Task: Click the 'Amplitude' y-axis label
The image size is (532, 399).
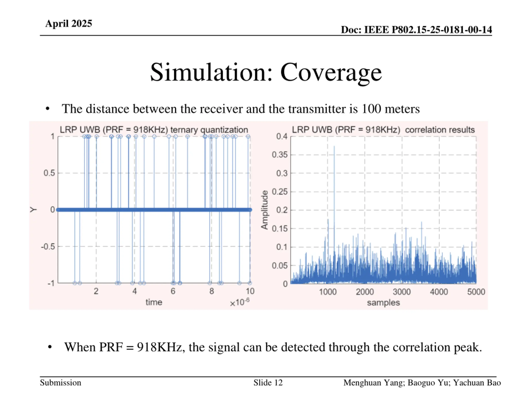Action: point(265,210)
